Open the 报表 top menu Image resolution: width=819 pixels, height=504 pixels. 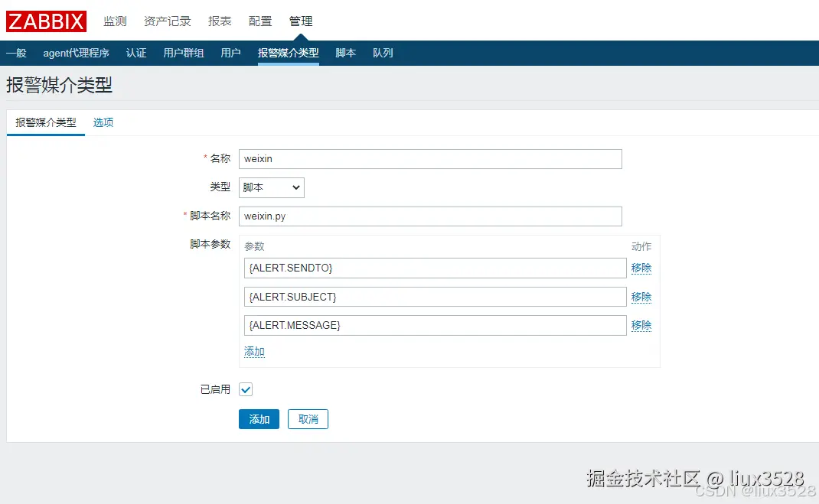(220, 21)
